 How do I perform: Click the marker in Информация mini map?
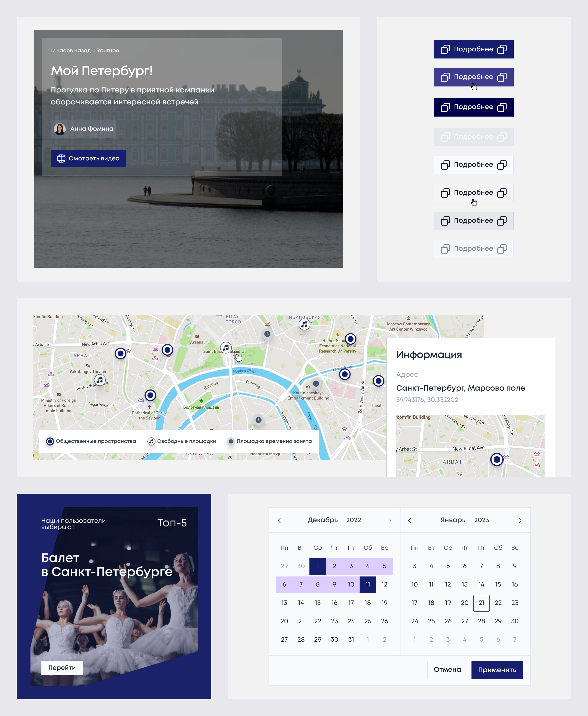coord(497,460)
